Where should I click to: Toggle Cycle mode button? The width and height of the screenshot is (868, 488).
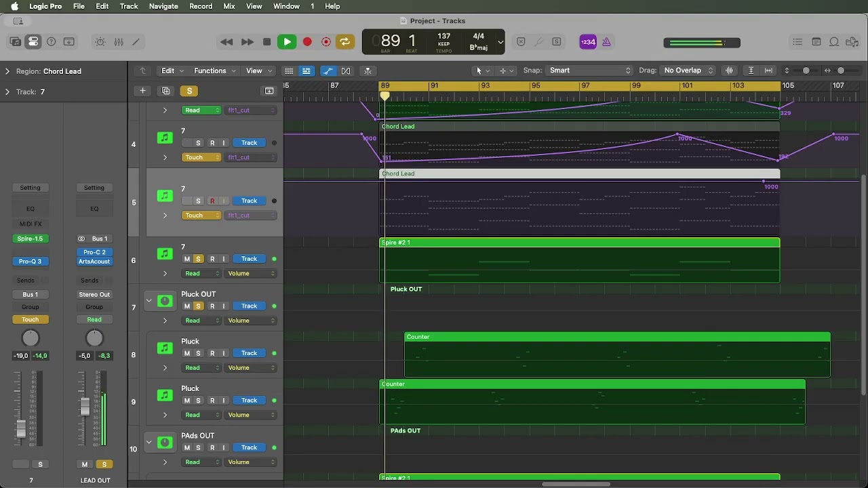click(x=344, y=42)
